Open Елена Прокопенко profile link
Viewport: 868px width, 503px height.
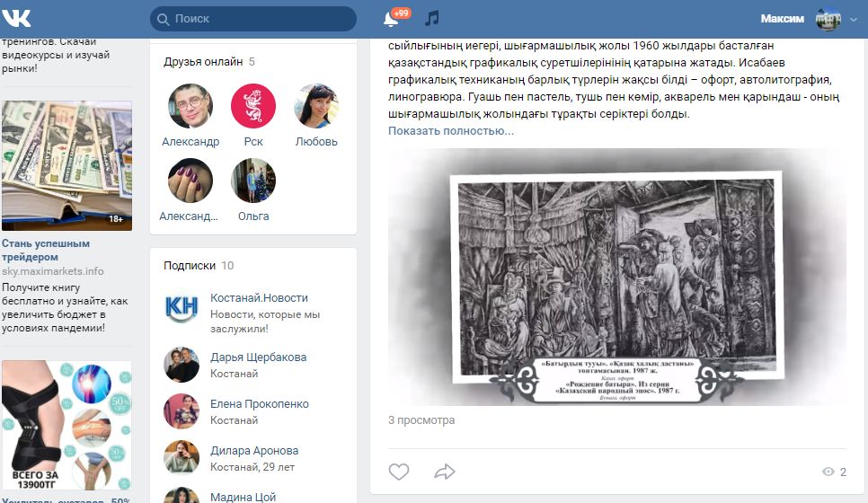[260, 404]
